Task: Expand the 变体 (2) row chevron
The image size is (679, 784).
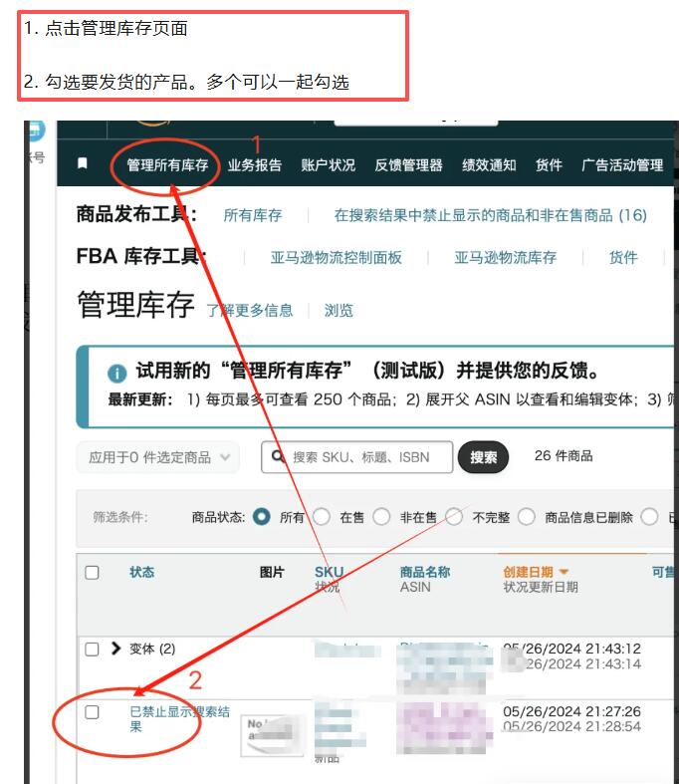Action: coord(115,649)
